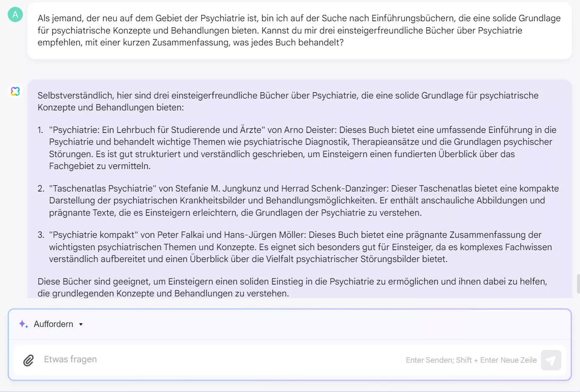This screenshot has width=580, height=392.
Task: Click the sparkle icon beside Auffordern
Action: pos(23,324)
